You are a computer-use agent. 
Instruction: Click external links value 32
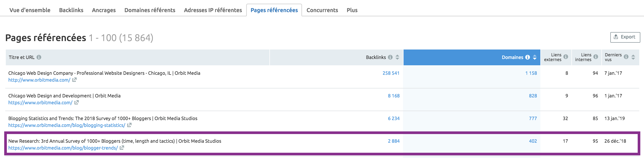[565, 118]
